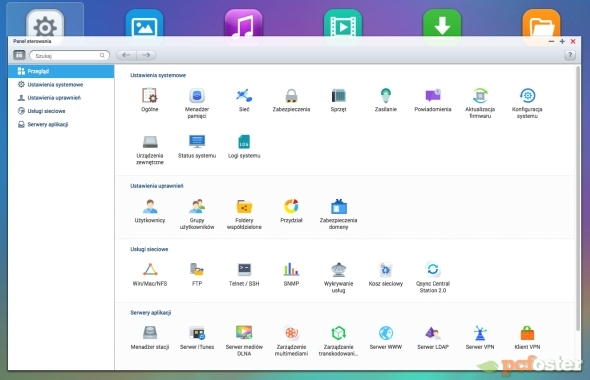Screen dimensions: 590x380
Task: Click the control panel vertical scrollbar
Action: [578, 198]
